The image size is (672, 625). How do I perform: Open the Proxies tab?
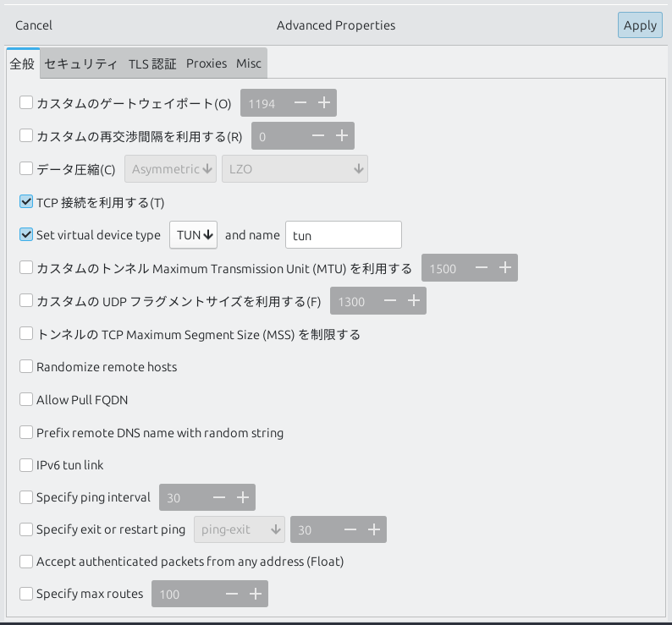point(207,63)
